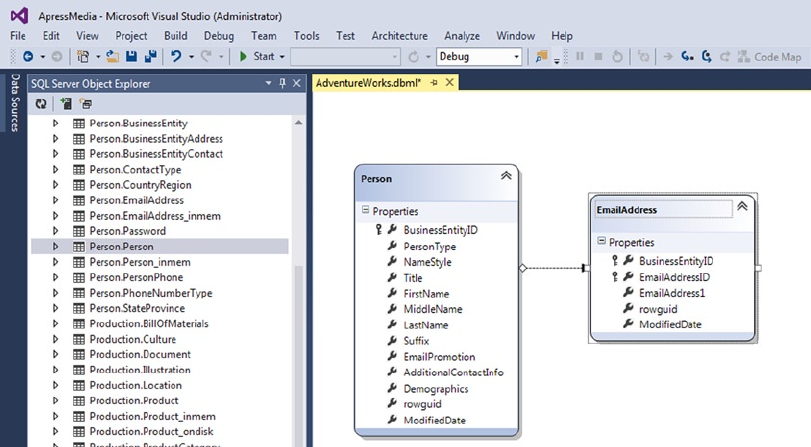This screenshot has width=811, height=447.
Task: Click the Step Into debug icon
Action: pyautogui.click(x=687, y=56)
